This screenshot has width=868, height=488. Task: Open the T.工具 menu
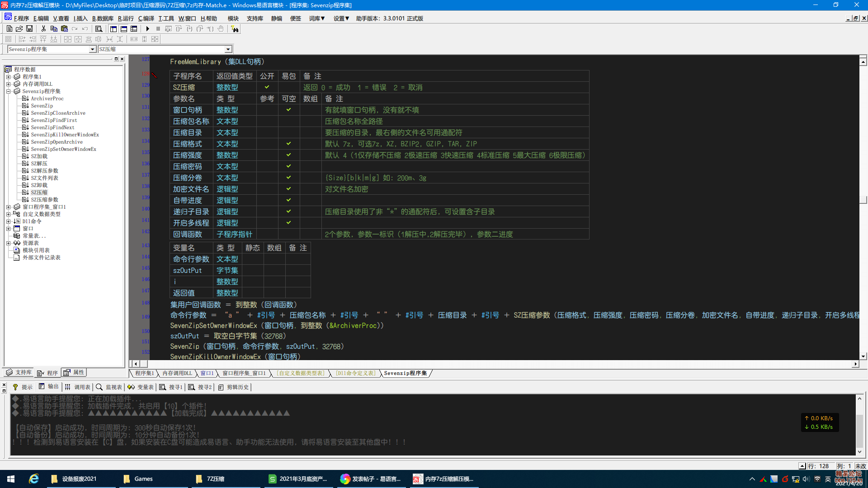166,19
